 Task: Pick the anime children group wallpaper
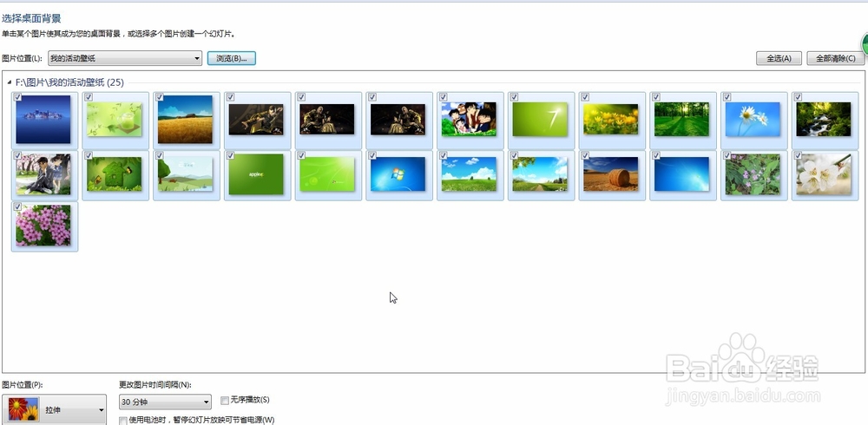pyautogui.click(x=469, y=119)
